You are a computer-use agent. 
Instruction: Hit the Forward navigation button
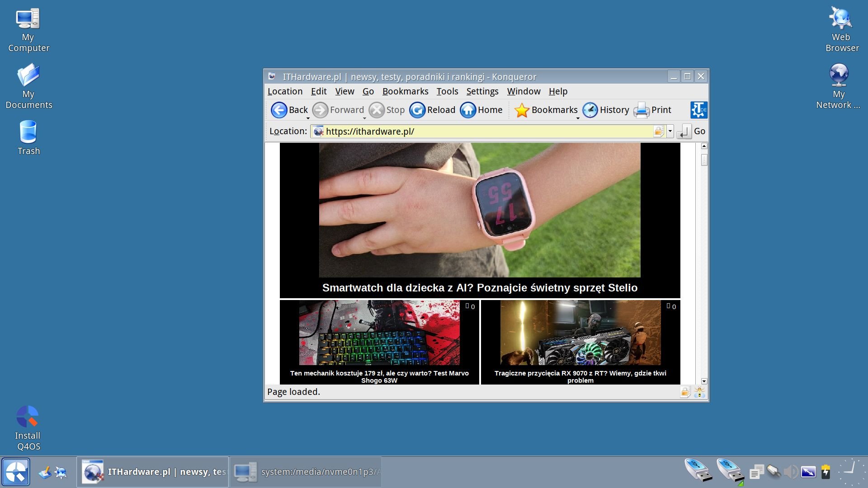[x=338, y=110]
